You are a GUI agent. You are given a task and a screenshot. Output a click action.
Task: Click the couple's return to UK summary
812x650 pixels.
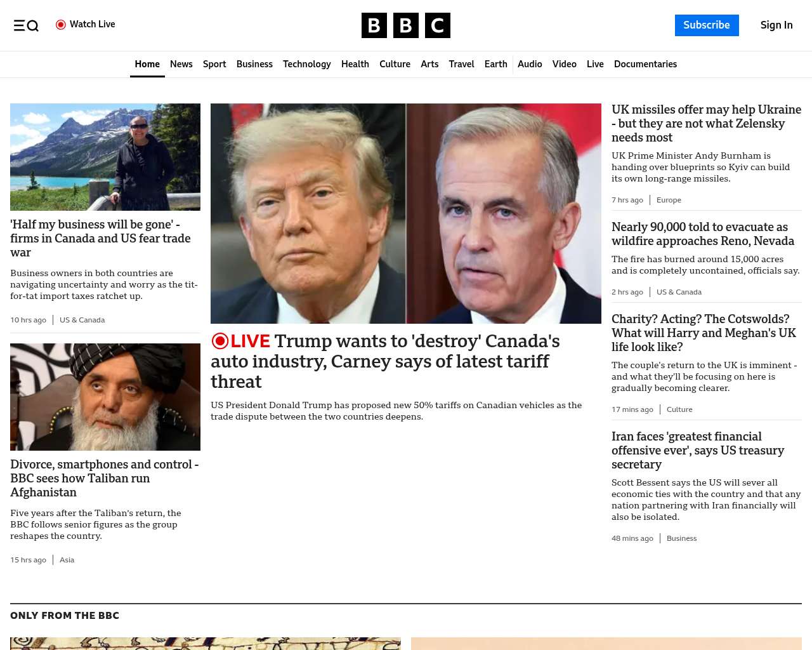pos(704,376)
